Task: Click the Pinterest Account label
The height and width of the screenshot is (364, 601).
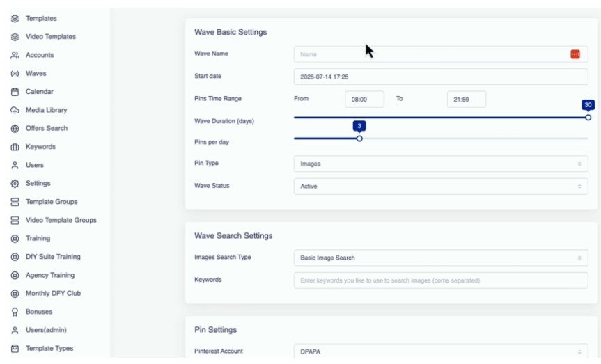Action: click(219, 351)
